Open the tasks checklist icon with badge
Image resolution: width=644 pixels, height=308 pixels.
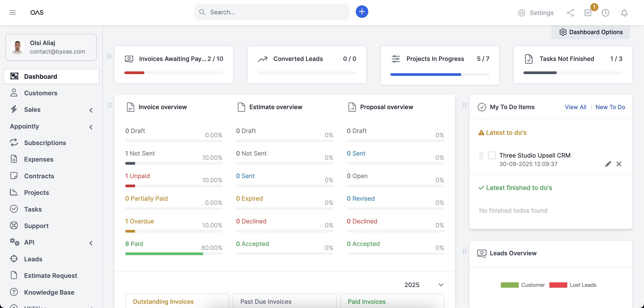coord(588,12)
